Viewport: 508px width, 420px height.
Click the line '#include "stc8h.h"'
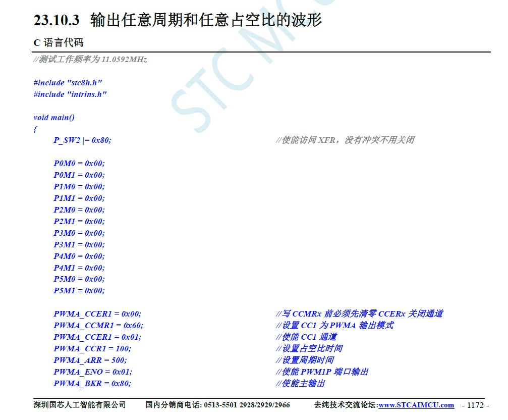coord(68,83)
